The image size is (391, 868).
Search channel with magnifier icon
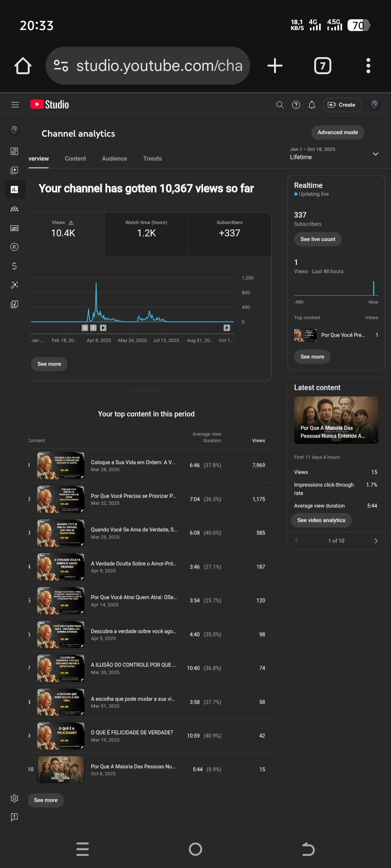(280, 105)
